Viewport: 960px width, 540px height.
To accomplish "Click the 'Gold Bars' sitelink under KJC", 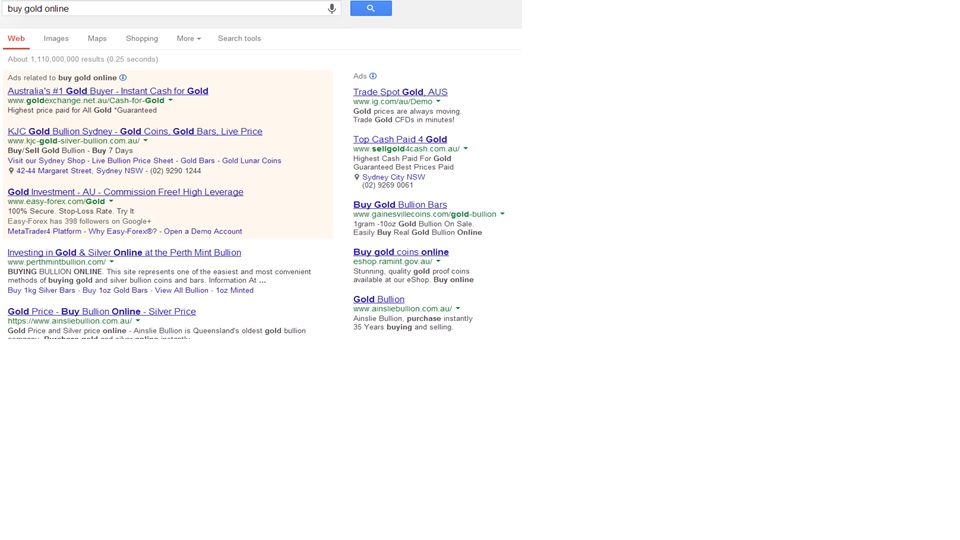I will click(198, 160).
